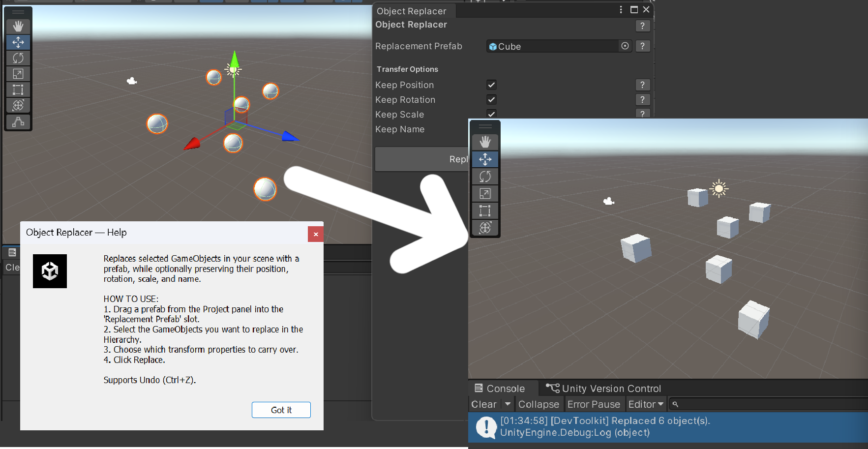
Task: Enable the Transform tool in the spheres scene
Action: coord(18,105)
